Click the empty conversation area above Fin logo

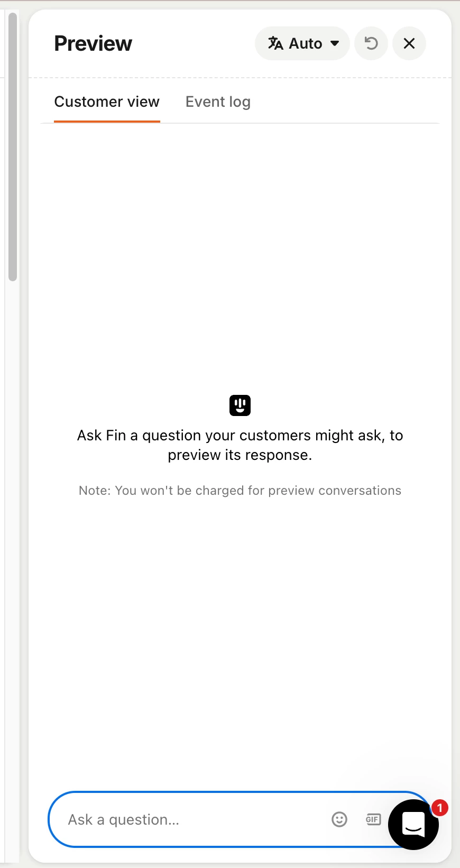tap(240, 254)
